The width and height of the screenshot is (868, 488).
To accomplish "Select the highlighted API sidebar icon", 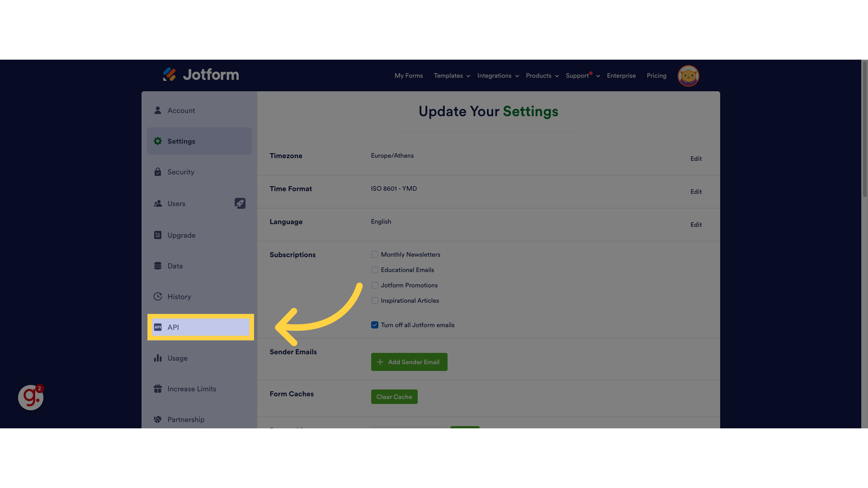I will pyautogui.click(x=158, y=327).
